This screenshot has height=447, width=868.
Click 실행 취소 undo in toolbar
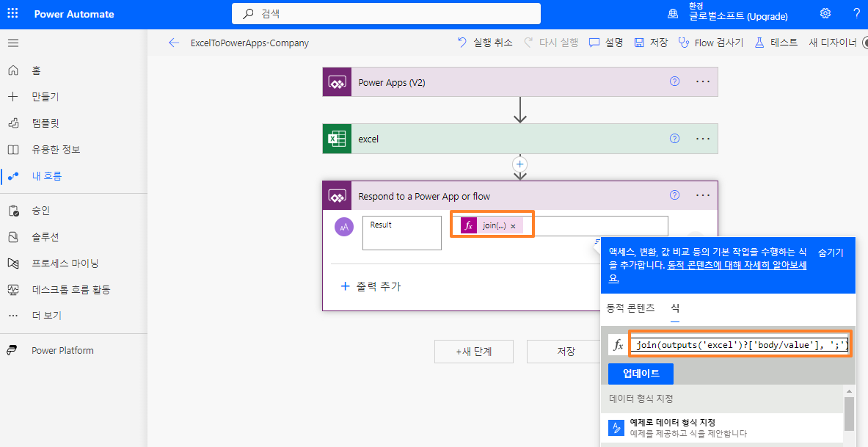[x=485, y=43]
